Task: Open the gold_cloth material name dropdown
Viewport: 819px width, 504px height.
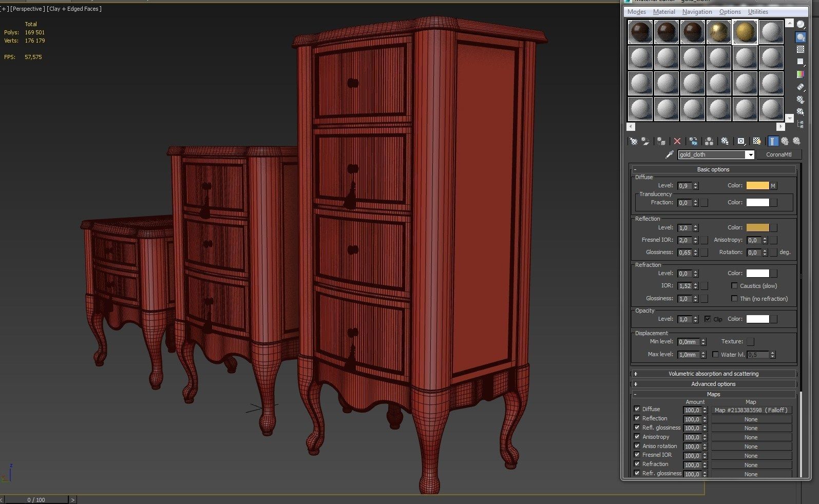Action: click(x=750, y=154)
